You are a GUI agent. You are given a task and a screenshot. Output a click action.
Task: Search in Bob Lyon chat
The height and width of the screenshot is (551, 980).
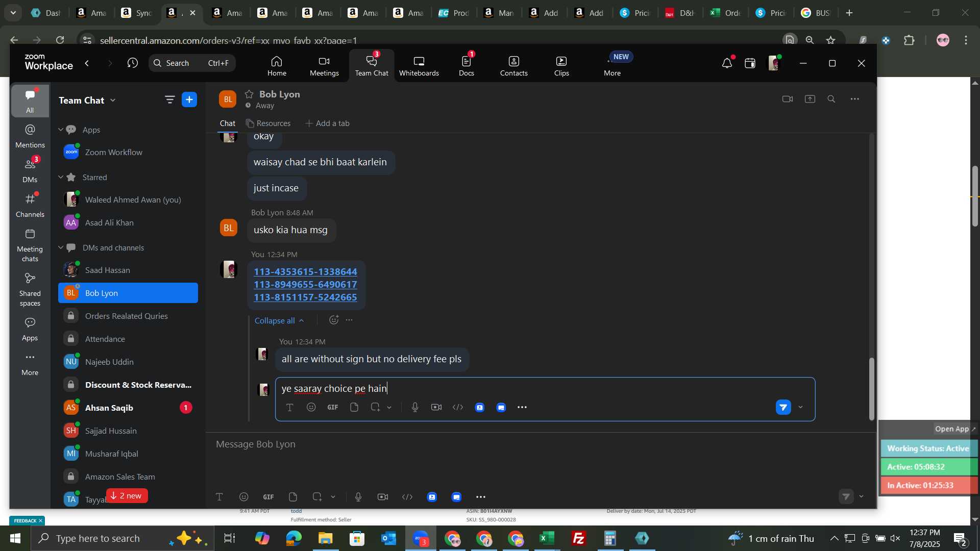click(831, 99)
